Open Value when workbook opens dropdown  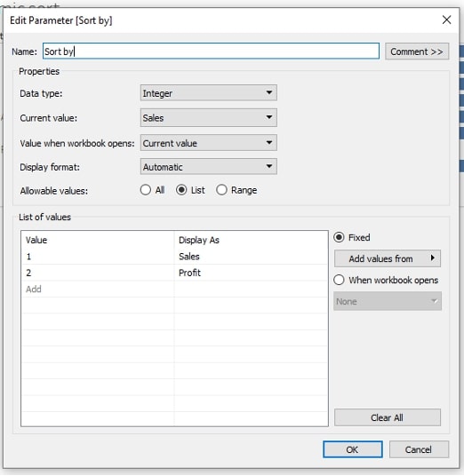[x=209, y=143]
